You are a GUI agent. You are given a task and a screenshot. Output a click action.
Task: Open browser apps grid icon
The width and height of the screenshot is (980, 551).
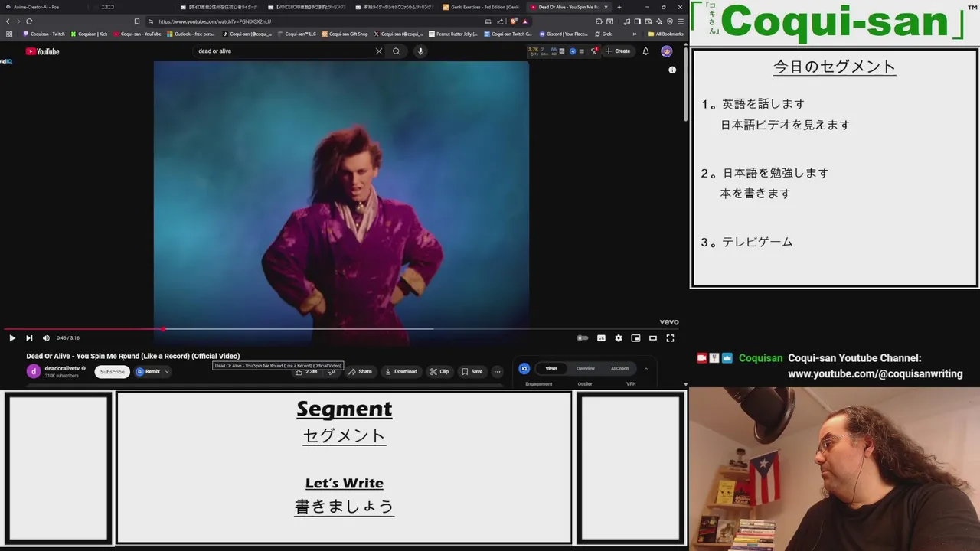click(9, 34)
